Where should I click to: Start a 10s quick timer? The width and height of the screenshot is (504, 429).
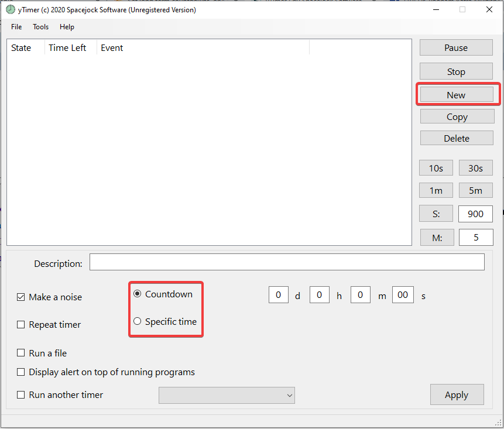(x=436, y=168)
